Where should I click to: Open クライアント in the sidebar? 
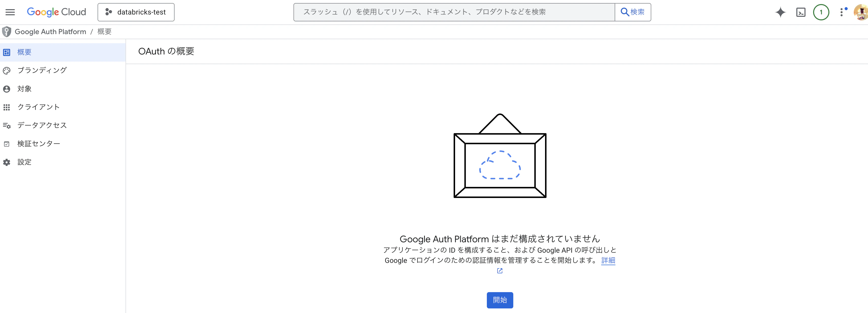(x=38, y=107)
